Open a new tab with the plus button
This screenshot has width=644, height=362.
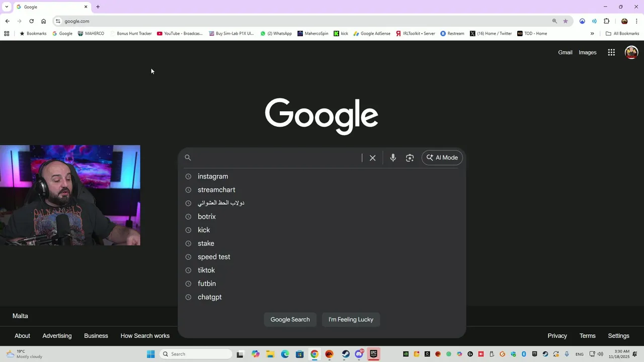pos(98,7)
